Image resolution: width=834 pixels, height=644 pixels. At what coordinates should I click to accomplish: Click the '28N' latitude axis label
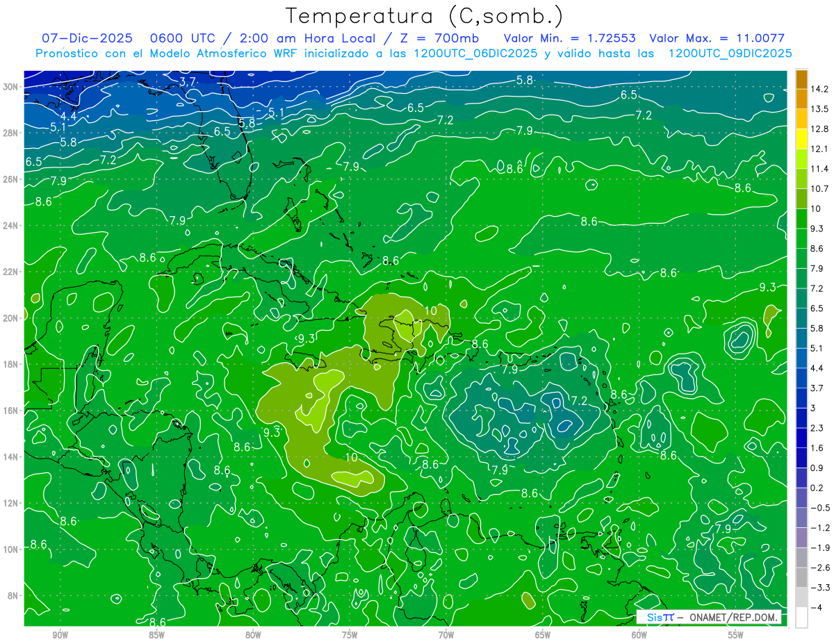pos(10,133)
